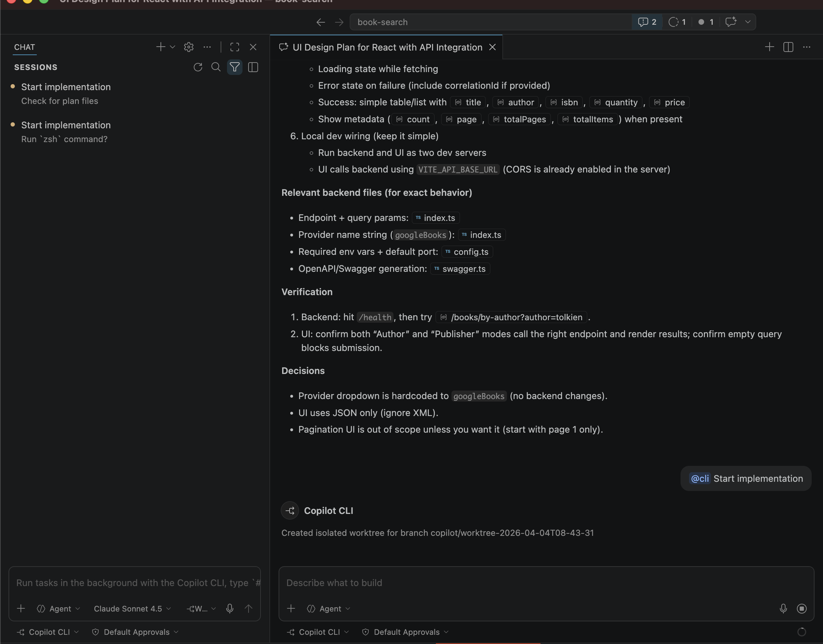Click the count symbol chip

point(413,119)
